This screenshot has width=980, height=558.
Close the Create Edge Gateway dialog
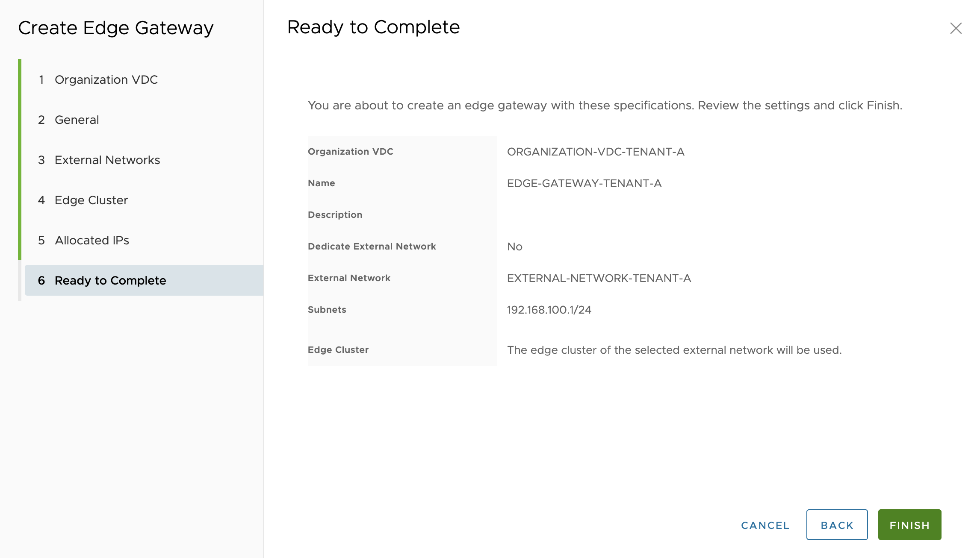[956, 28]
